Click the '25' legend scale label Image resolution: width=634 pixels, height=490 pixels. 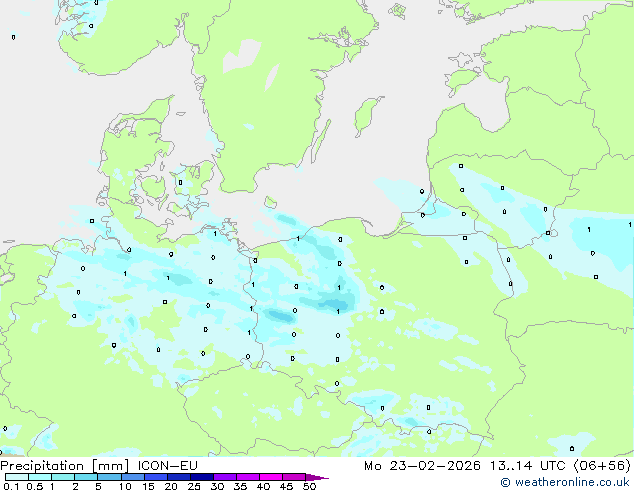coord(194,486)
